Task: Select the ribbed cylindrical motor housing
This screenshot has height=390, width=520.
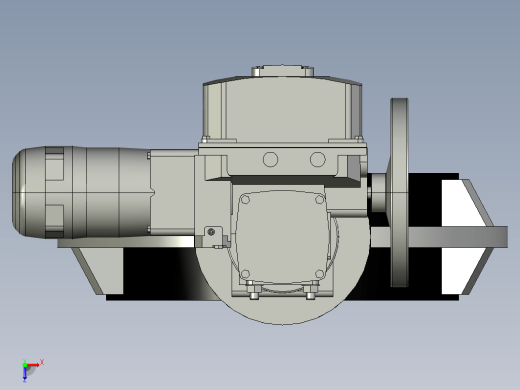Action: [x=81, y=192]
